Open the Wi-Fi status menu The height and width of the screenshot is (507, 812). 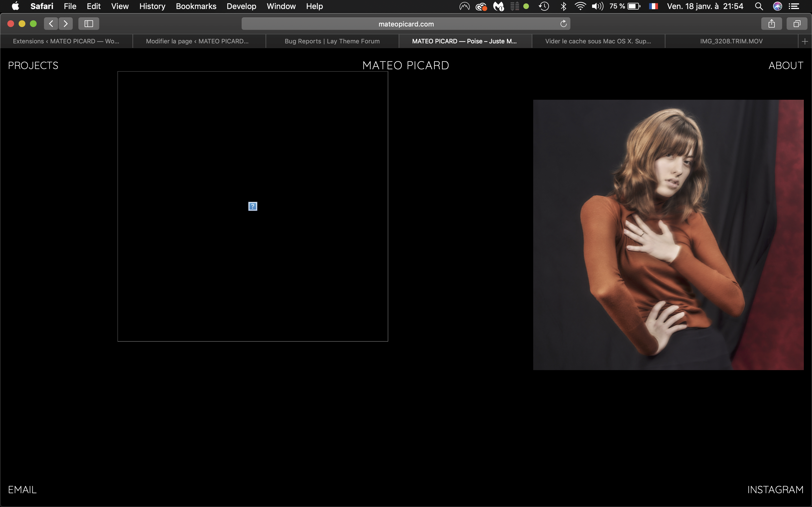pos(580,6)
